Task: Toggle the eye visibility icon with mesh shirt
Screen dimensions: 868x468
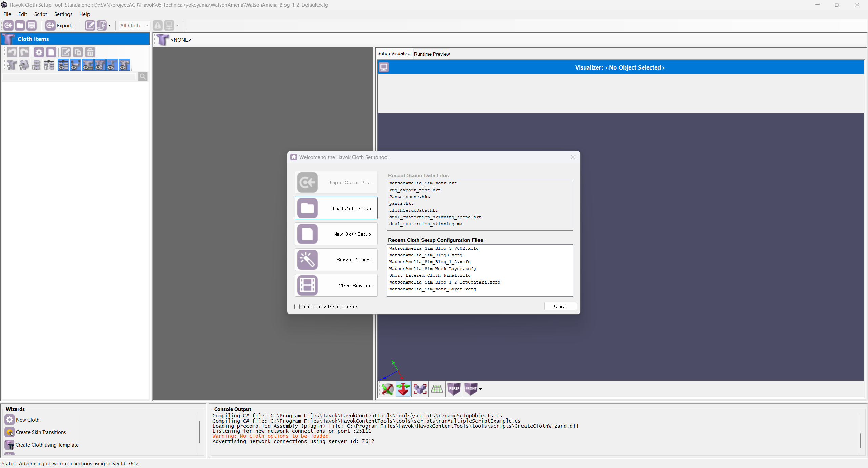Action: 100,65
